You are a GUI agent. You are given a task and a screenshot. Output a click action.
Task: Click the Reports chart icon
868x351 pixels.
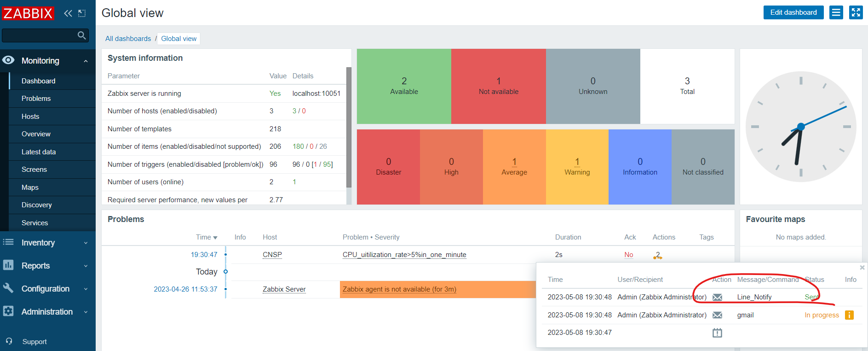pyautogui.click(x=8, y=265)
